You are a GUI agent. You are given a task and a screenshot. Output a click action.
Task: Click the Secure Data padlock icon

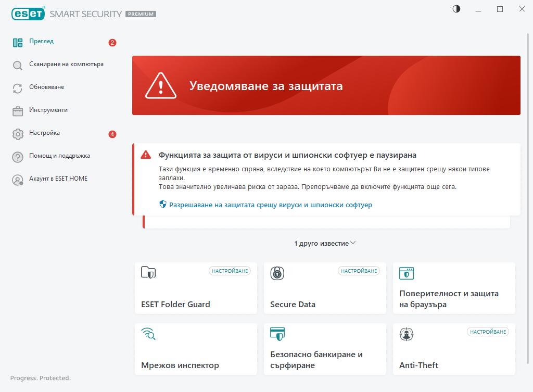coord(277,273)
